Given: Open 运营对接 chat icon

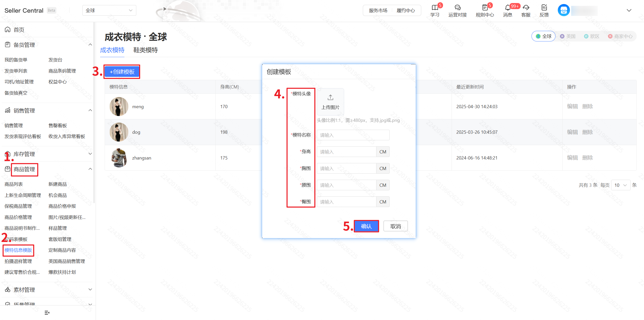Looking at the screenshot, I should [457, 8].
